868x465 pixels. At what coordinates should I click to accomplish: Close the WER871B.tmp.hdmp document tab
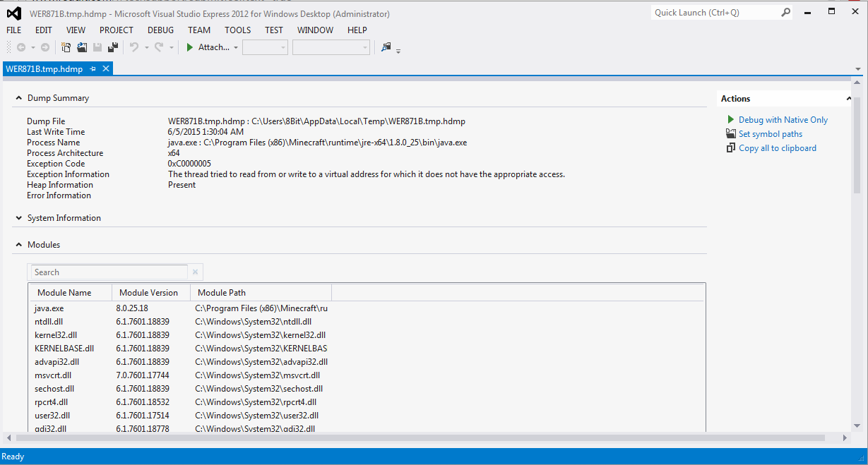click(x=106, y=68)
